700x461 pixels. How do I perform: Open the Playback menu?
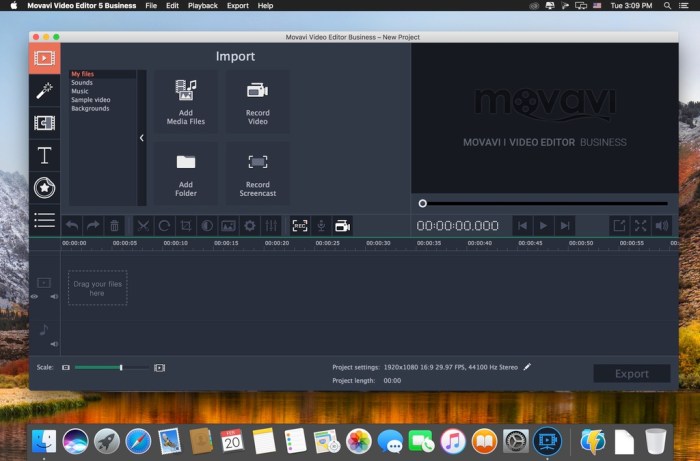point(203,6)
